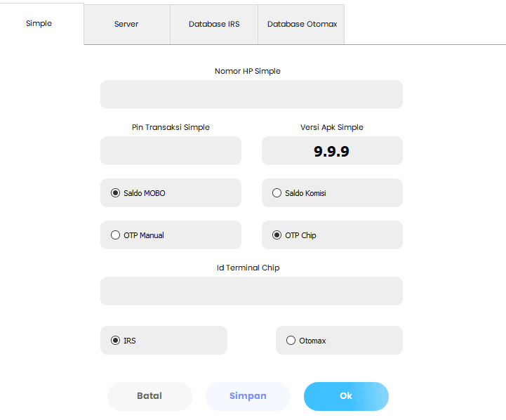This screenshot has width=506, height=420.
Task: Pick the IRS radio option
Action: (x=116, y=341)
